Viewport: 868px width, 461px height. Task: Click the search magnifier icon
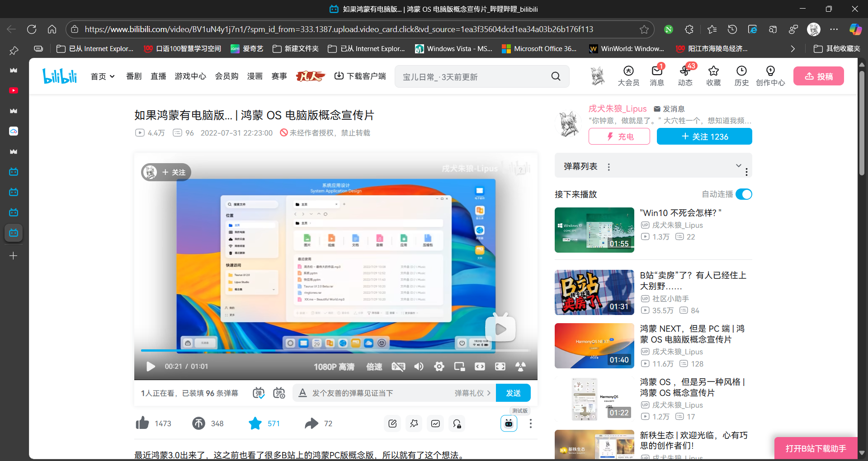coord(556,76)
